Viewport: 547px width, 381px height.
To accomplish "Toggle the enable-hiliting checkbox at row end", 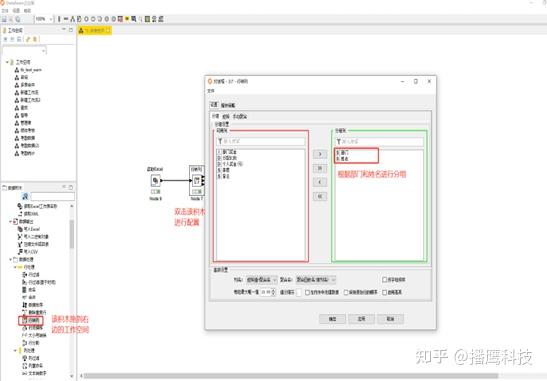I will 384,292.
